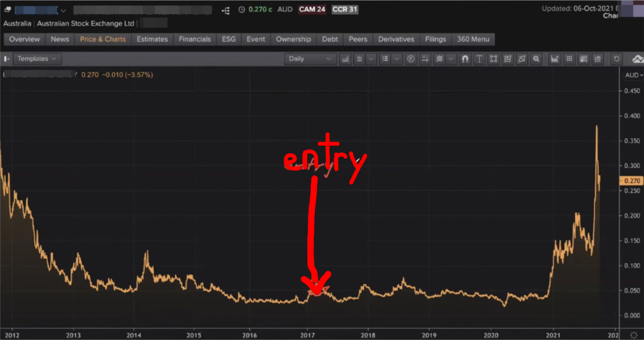This screenshot has width=644, height=340.
Task: Open the Estimates tab
Action: (x=152, y=39)
